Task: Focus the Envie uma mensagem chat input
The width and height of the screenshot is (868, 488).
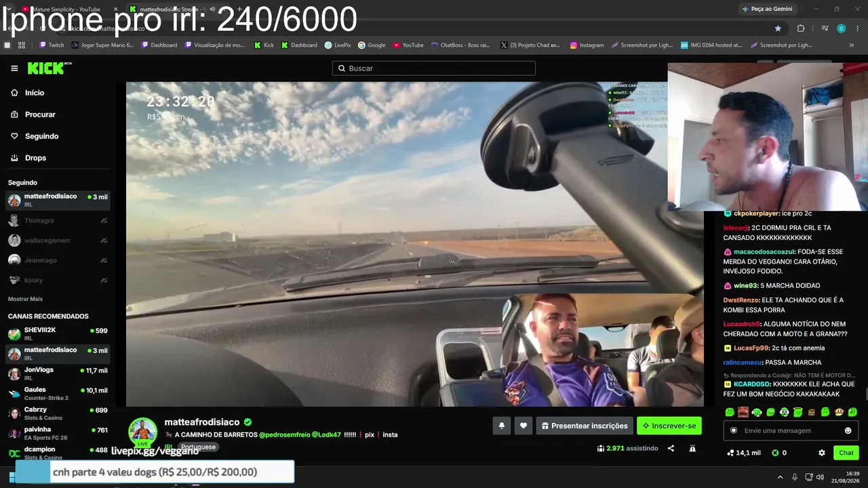Action: [x=790, y=430]
